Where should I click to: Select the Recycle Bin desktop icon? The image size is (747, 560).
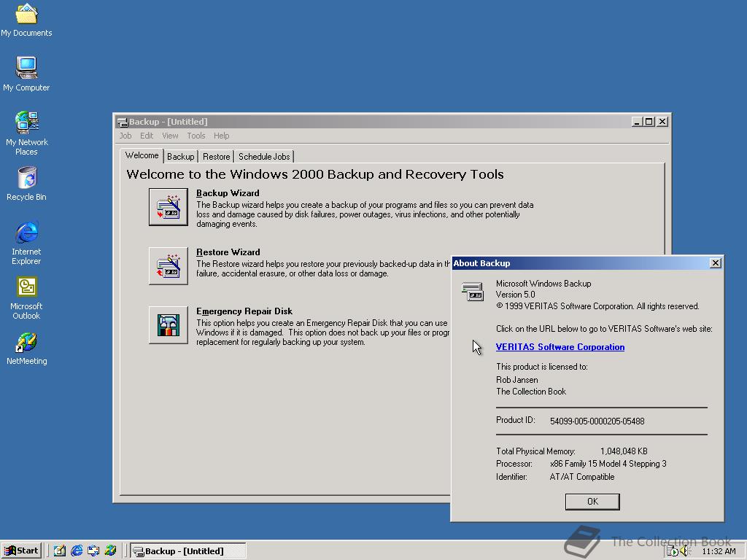tap(26, 184)
